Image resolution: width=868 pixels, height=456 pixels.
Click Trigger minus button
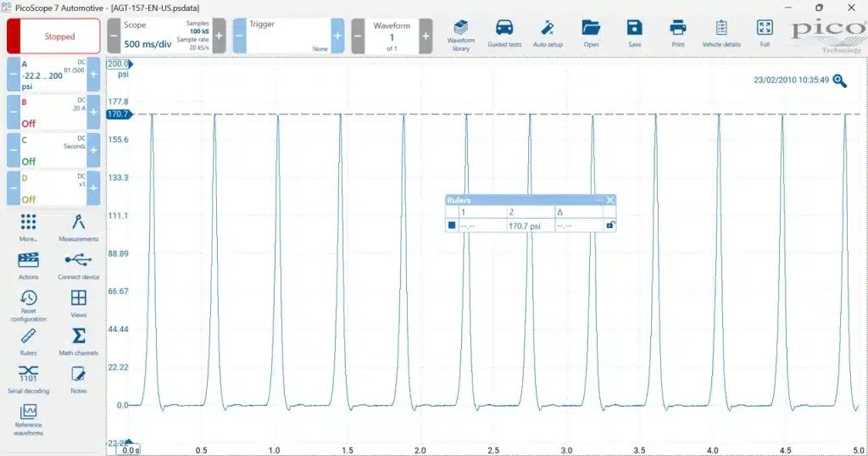240,36
